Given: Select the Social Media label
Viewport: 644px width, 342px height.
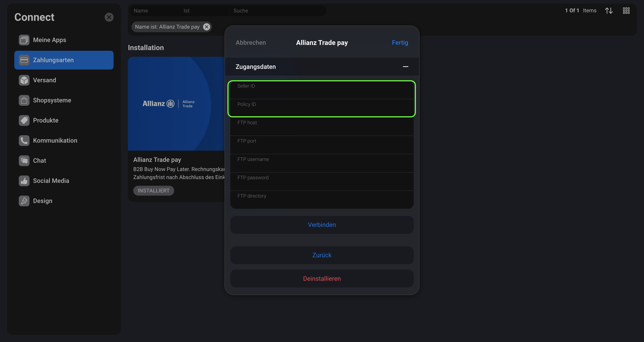Looking at the screenshot, I should (x=51, y=181).
